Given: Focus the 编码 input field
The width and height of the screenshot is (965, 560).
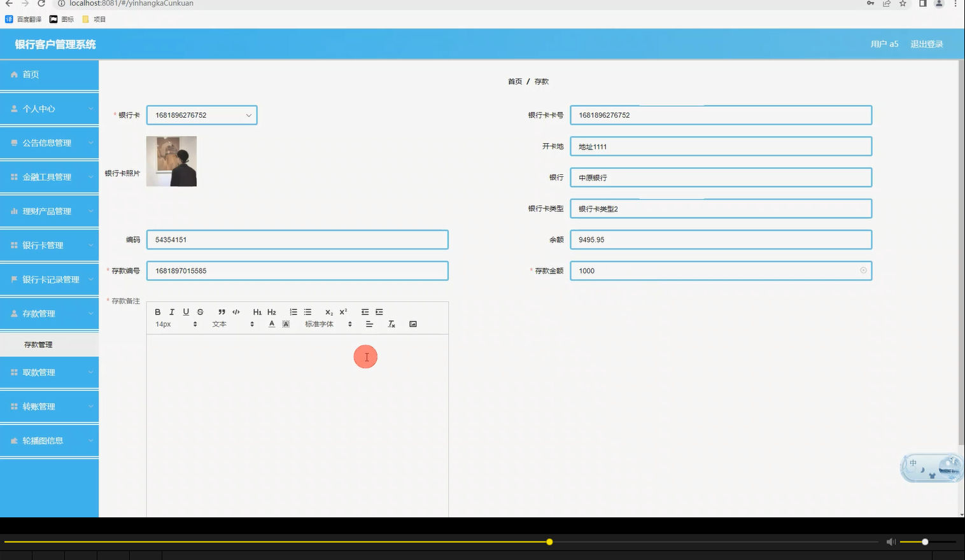Looking at the screenshot, I should [297, 240].
